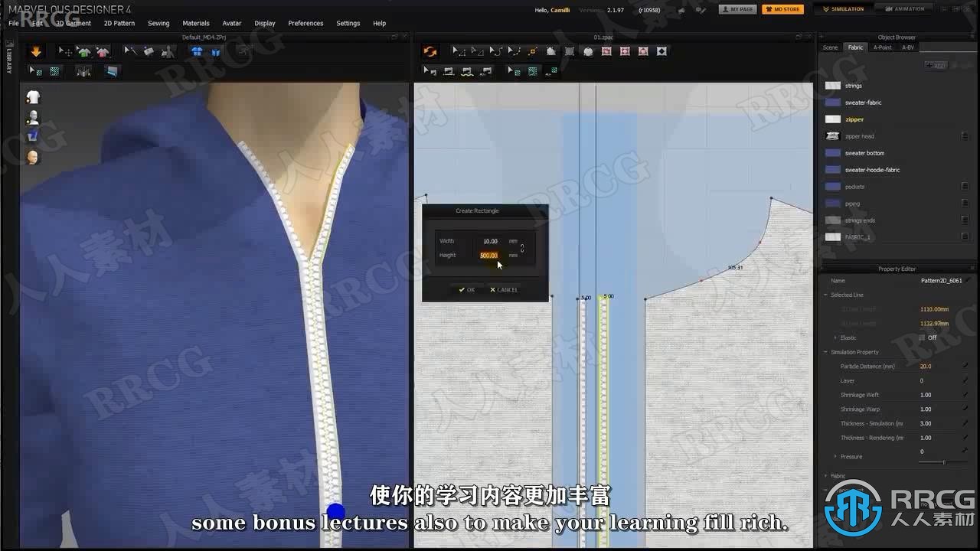Viewport: 980px width, 551px height.
Task: Switch to SIMULATION mode
Action: click(843, 9)
